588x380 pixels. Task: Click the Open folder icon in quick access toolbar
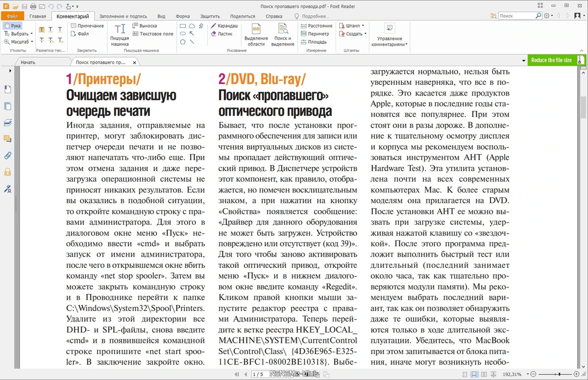tap(15, 6)
